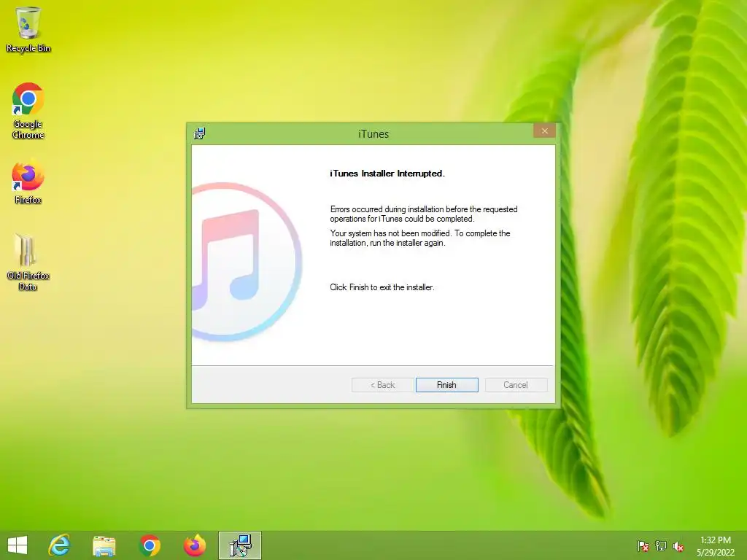This screenshot has height=560, width=747.
Task: Activate the installer taskbar item
Action: (240, 545)
